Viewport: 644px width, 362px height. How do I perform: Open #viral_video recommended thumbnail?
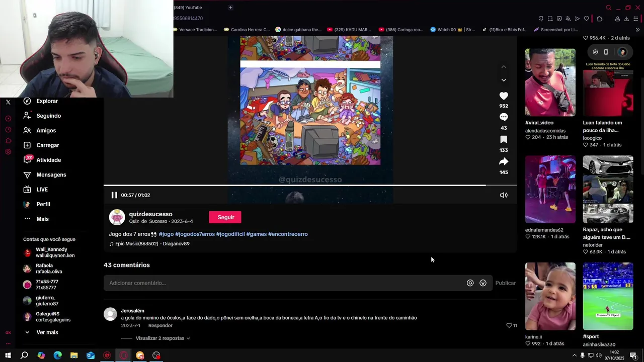(x=550, y=82)
